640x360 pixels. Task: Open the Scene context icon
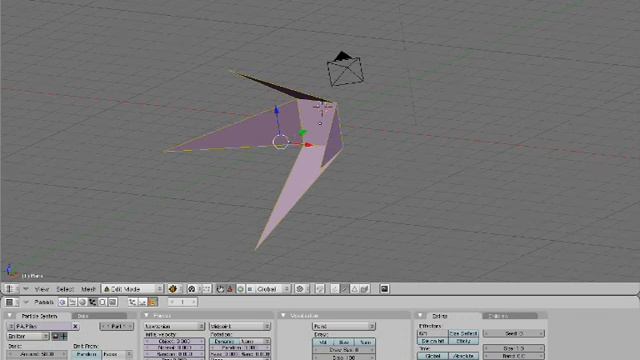[x=112, y=302]
